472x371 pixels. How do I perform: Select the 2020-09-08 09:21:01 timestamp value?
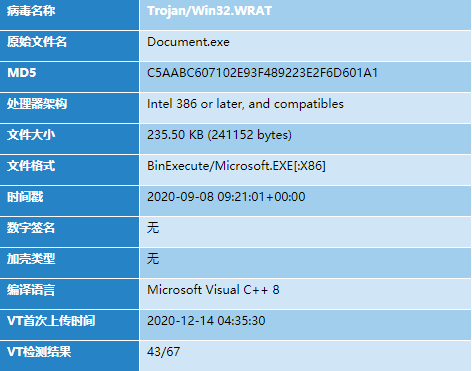(226, 197)
